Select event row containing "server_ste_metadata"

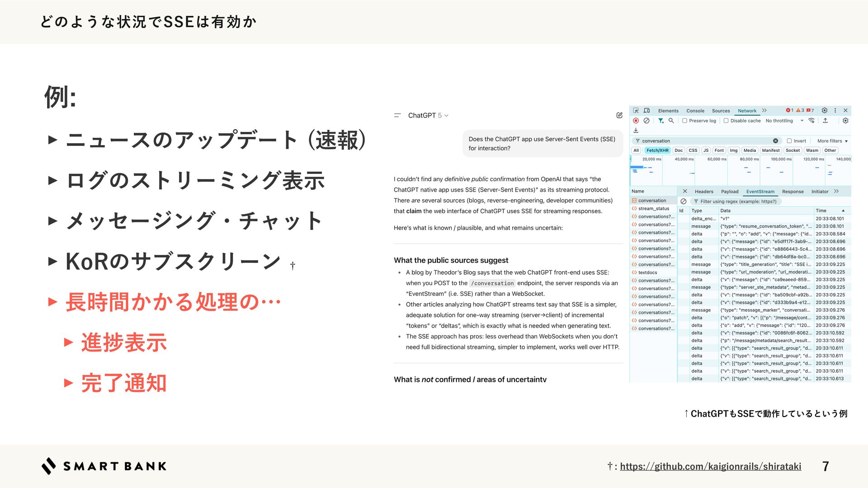pyautogui.click(x=764, y=287)
